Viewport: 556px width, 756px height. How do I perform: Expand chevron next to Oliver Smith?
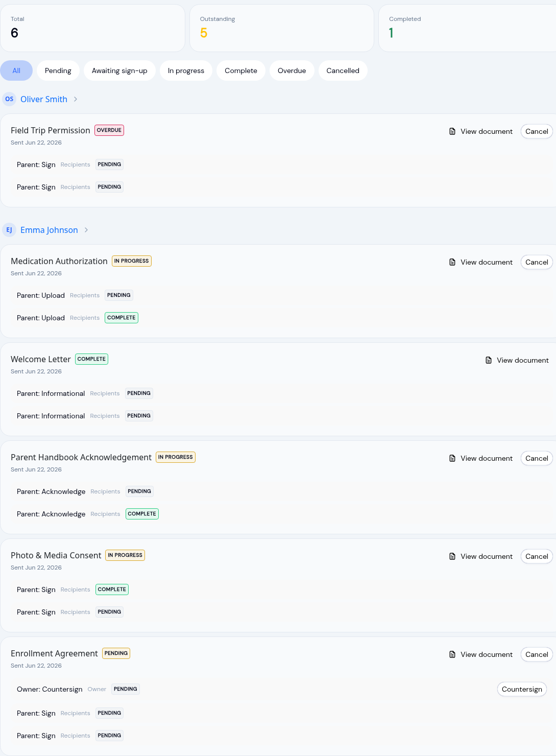[76, 99]
